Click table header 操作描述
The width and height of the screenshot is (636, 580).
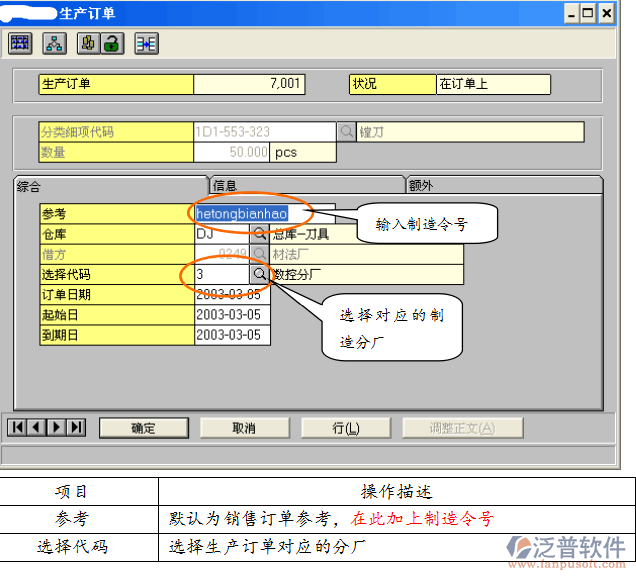[x=396, y=492]
